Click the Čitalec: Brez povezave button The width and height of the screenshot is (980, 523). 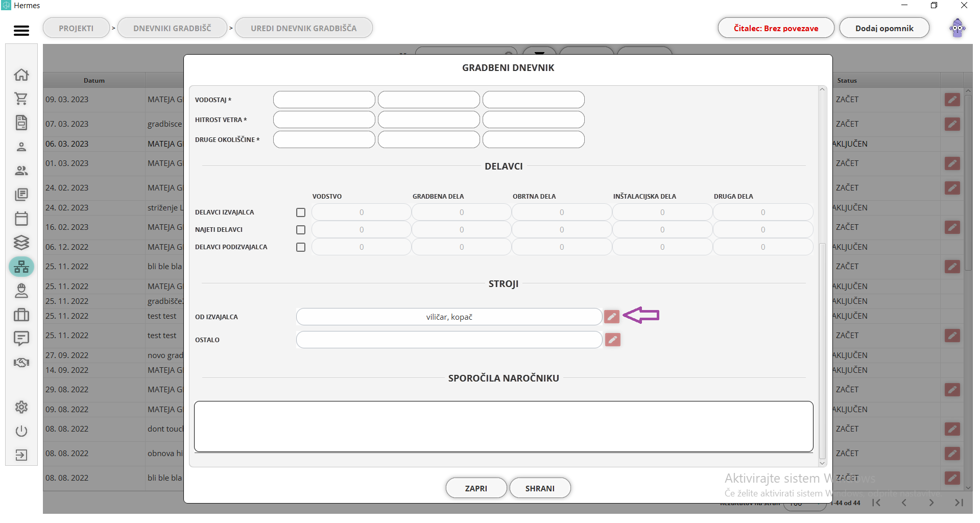(776, 28)
